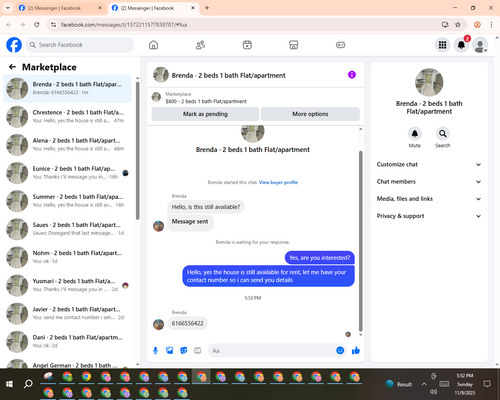Open the Notifications bell with badge
The width and height of the screenshot is (500, 400).
461,45
